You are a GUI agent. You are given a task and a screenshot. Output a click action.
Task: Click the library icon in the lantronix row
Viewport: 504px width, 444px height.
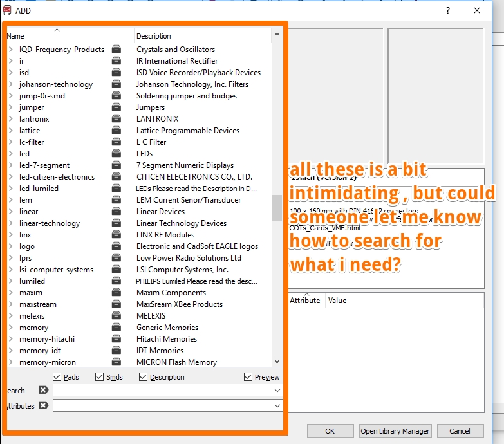pyautogui.click(x=117, y=118)
